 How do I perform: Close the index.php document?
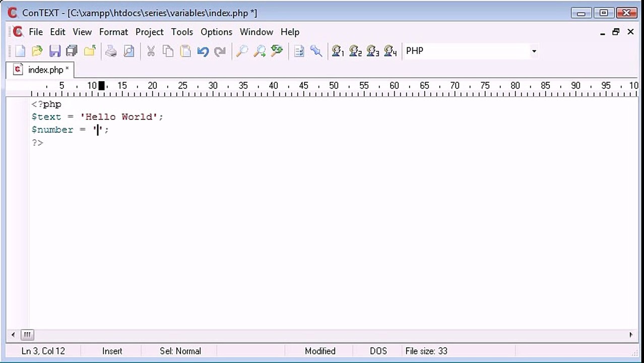[x=630, y=32]
